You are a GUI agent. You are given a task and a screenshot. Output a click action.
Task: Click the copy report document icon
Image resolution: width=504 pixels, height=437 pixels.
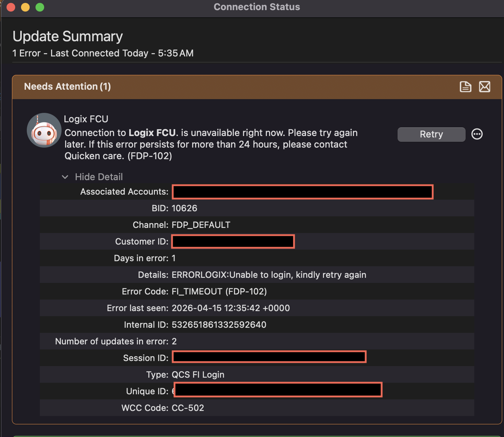click(465, 87)
